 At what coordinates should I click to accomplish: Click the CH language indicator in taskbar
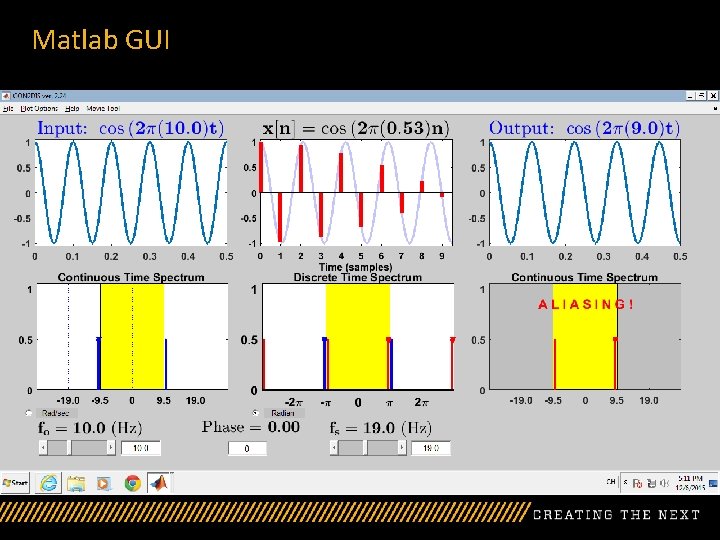611,482
